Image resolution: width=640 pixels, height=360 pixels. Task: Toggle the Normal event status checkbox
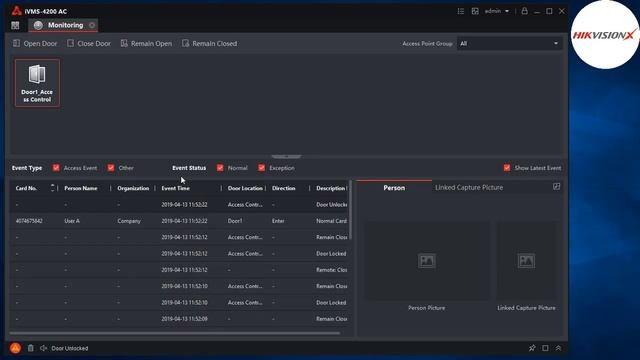click(220, 168)
